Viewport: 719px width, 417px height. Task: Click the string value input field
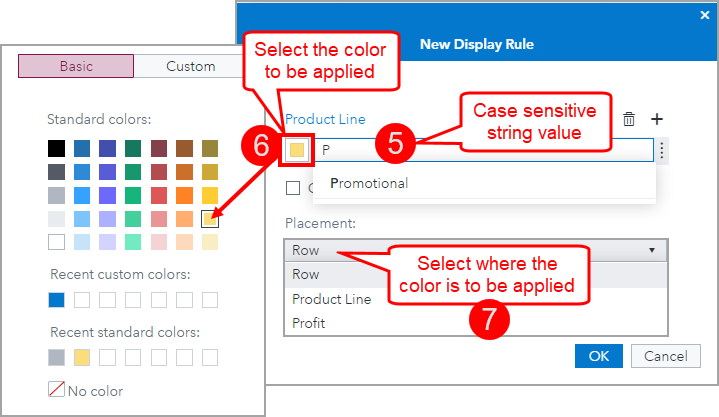(x=480, y=150)
